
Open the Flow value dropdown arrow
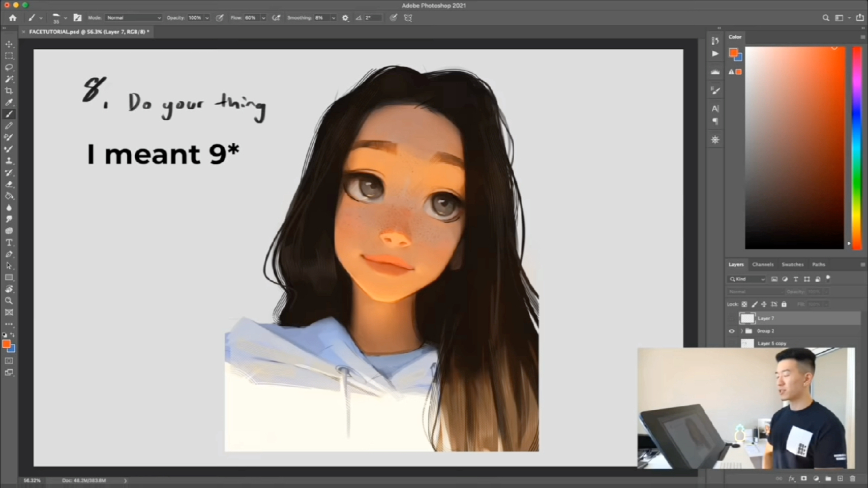point(263,18)
